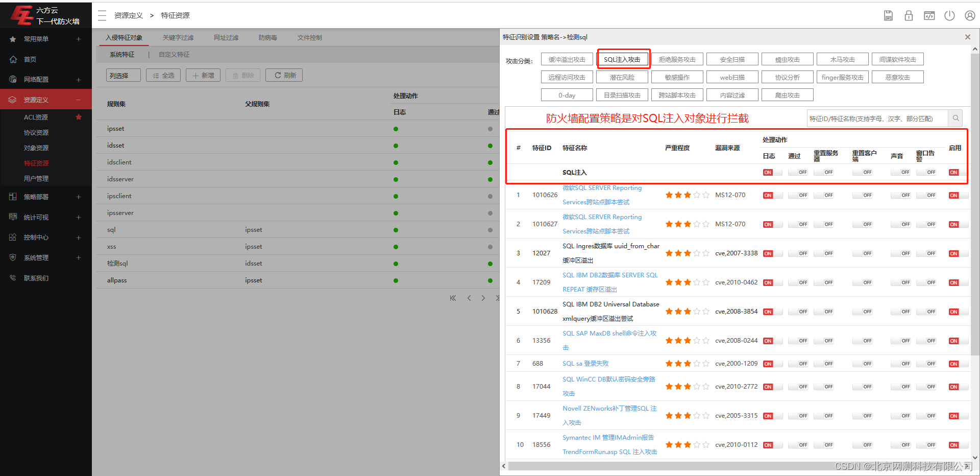Click the 全选 button
Viewport: 980px width, 476px height.
(163, 76)
